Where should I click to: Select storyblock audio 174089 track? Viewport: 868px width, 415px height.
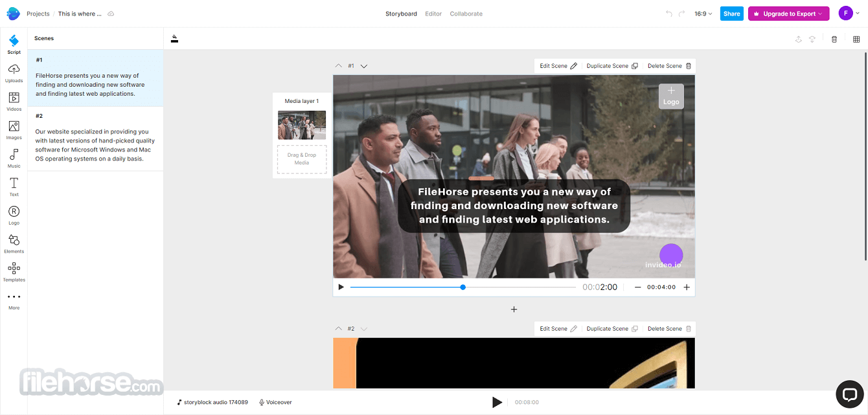pyautogui.click(x=212, y=402)
